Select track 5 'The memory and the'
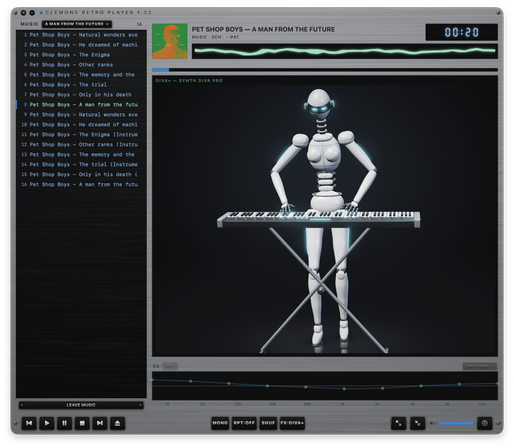 81,75
